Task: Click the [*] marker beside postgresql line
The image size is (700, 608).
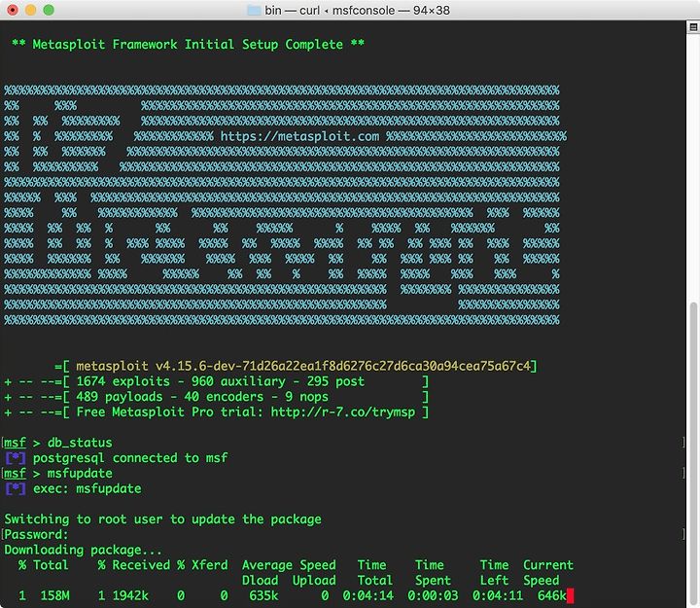Action: coord(16,458)
